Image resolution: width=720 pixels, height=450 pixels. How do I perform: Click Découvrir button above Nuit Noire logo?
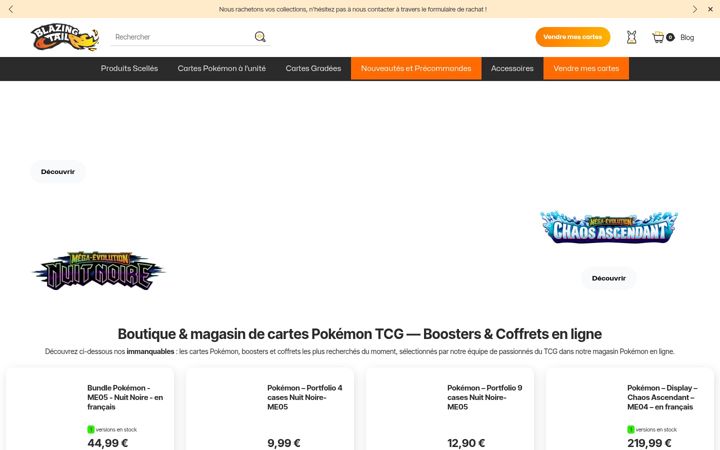tap(58, 172)
